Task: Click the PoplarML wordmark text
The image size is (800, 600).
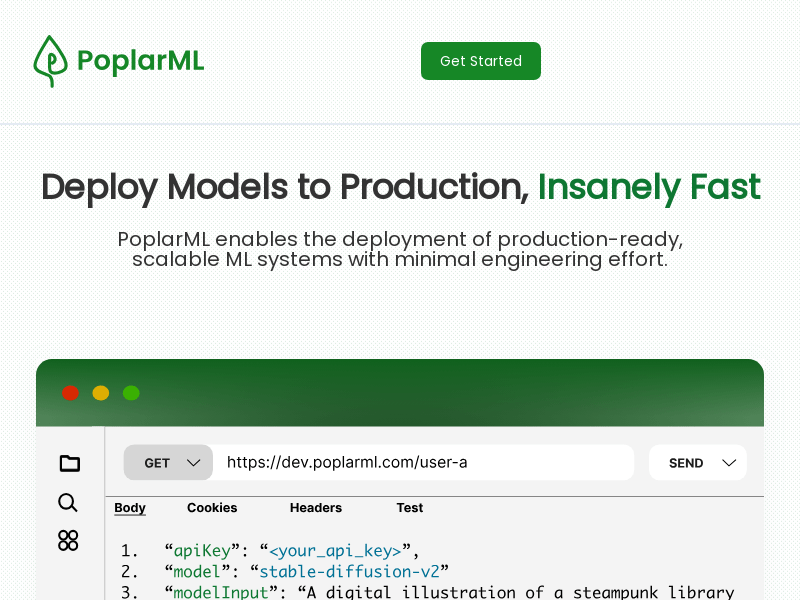Action: [140, 61]
